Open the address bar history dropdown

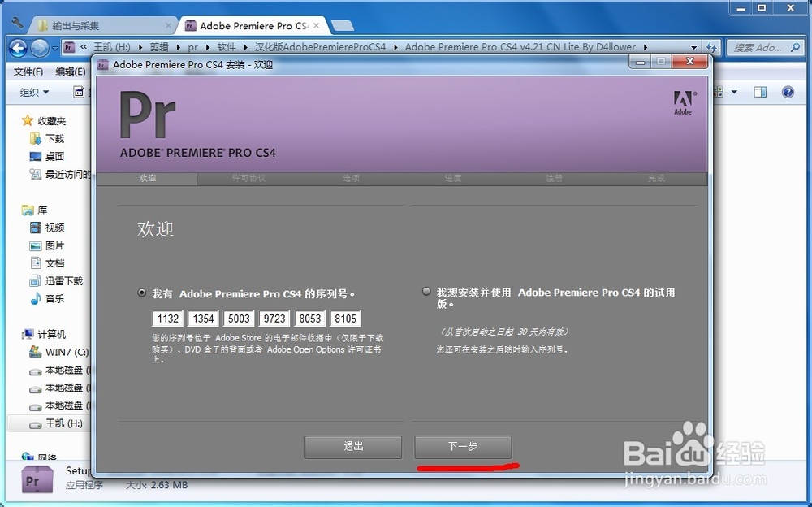(x=694, y=48)
